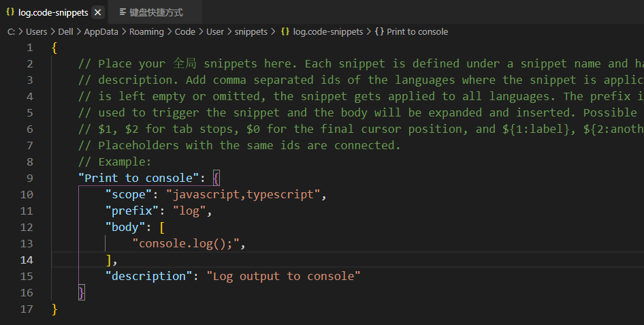Click the Print to console breadcrumb symbol

417,31
